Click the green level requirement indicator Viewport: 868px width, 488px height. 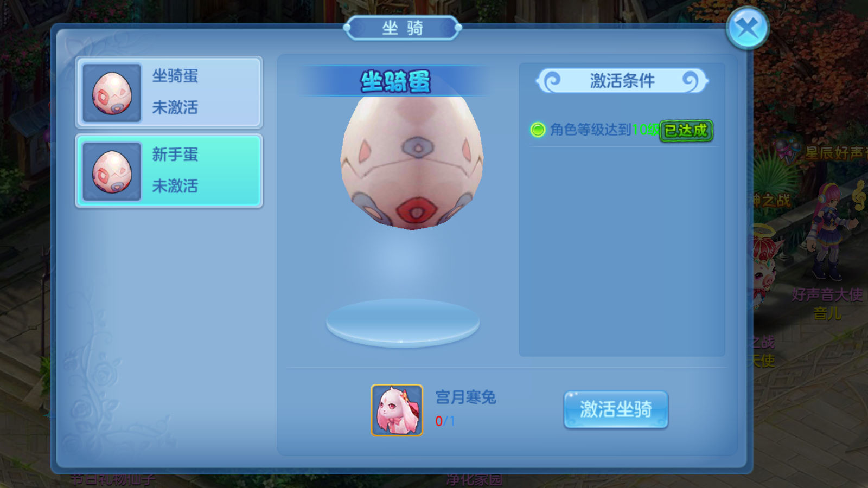point(538,130)
